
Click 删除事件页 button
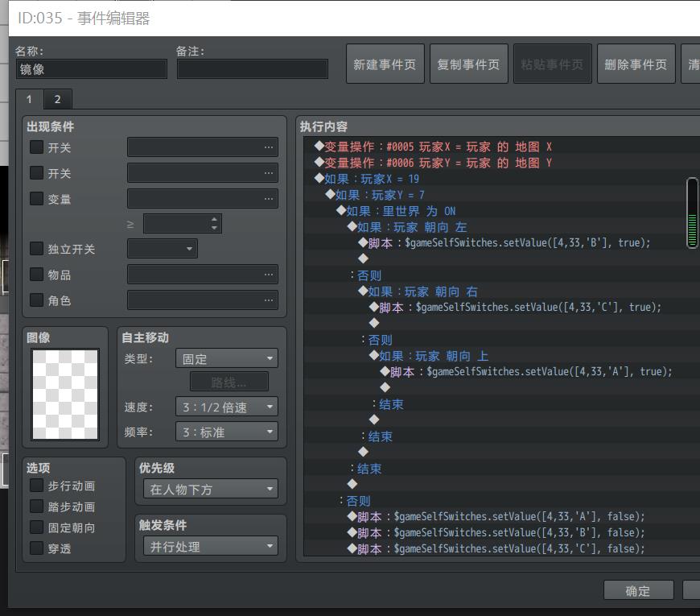tap(636, 64)
